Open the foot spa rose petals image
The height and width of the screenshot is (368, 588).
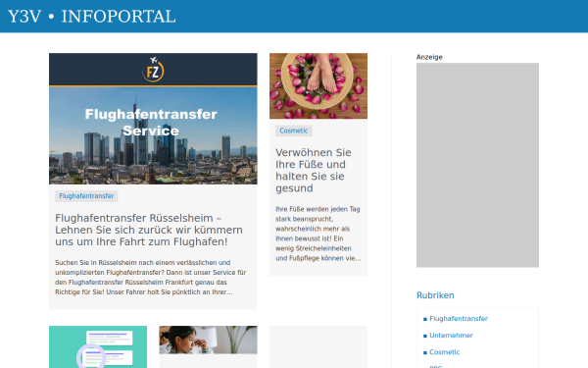click(318, 86)
